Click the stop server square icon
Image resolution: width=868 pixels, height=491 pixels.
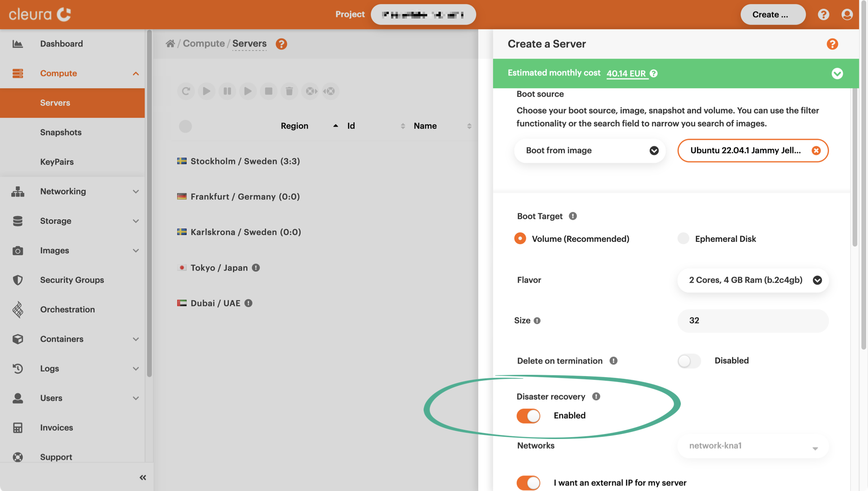click(269, 91)
